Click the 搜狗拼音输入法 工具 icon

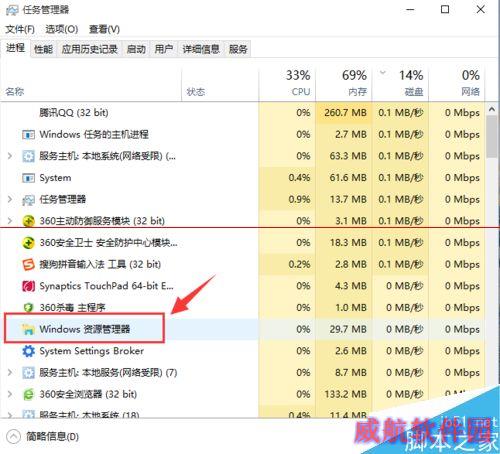coord(28,264)
